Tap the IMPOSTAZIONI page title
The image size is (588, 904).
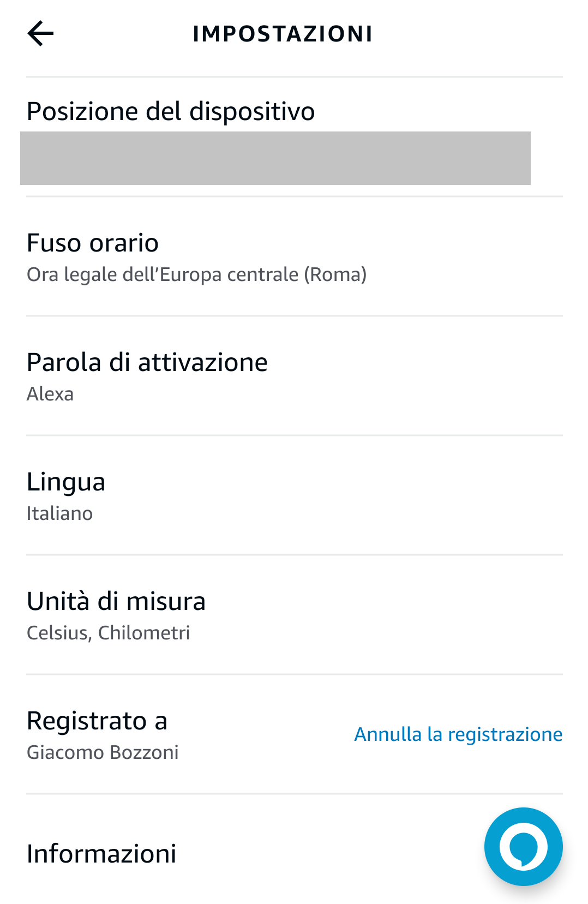click(x=283, y=34)
